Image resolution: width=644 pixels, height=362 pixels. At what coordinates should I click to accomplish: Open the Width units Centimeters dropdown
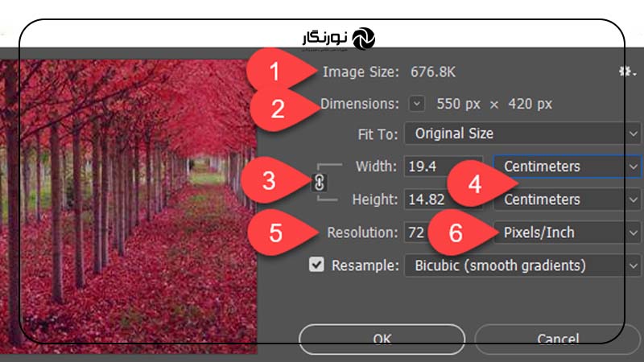(x=567, y=167)
